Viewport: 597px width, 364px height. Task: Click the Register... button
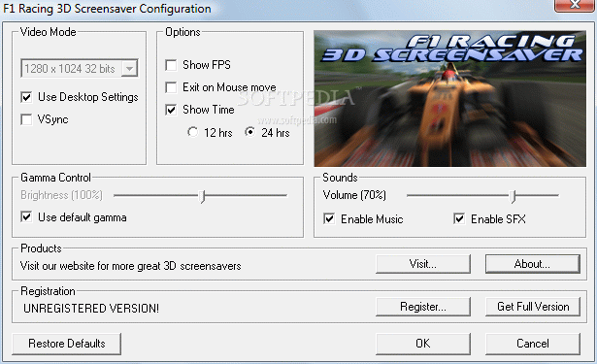[x=423, y=307]
